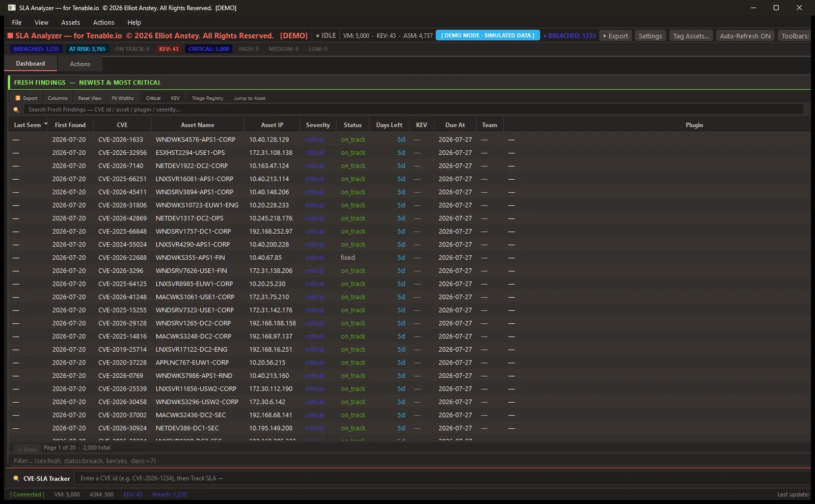Toggle the HIGH: 0 filter chip

pyautogui.click(x=249, y=49)
